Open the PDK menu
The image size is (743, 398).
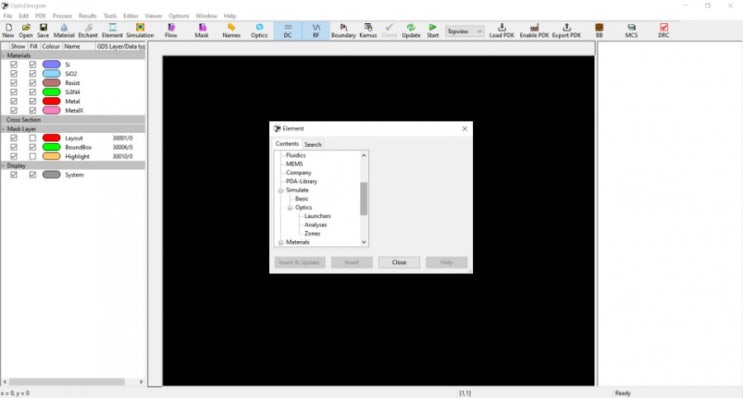pyautogui.click(x=40, y=16)
